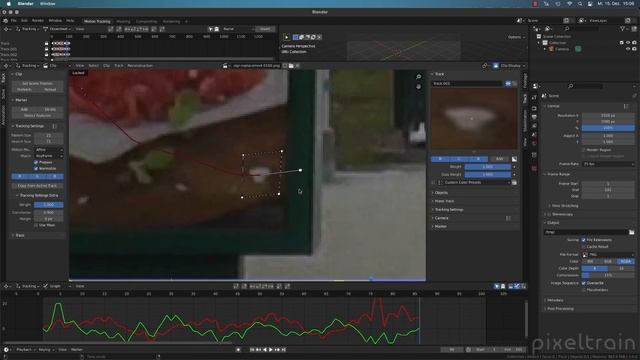This screenshot has height=360, width=640.
Task: Open the Reconstruction menu in clip editor
Action: (x=140, y=66)
